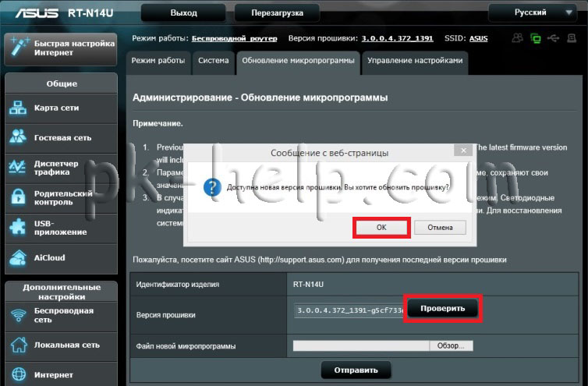
Task: Click the Выход logout button
Action: pos(183,13)
